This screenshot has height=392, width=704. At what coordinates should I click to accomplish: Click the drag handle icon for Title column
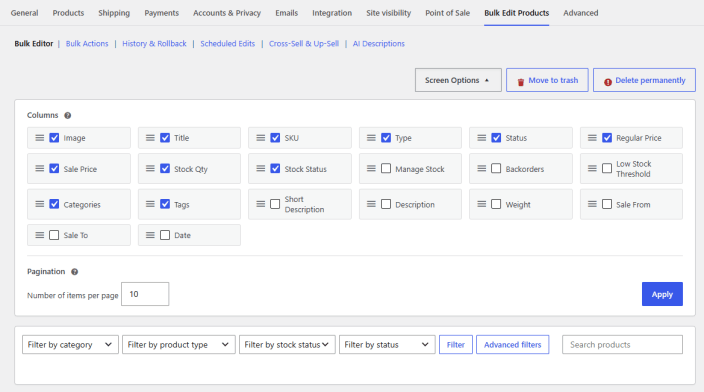click(x=150, y=138)
